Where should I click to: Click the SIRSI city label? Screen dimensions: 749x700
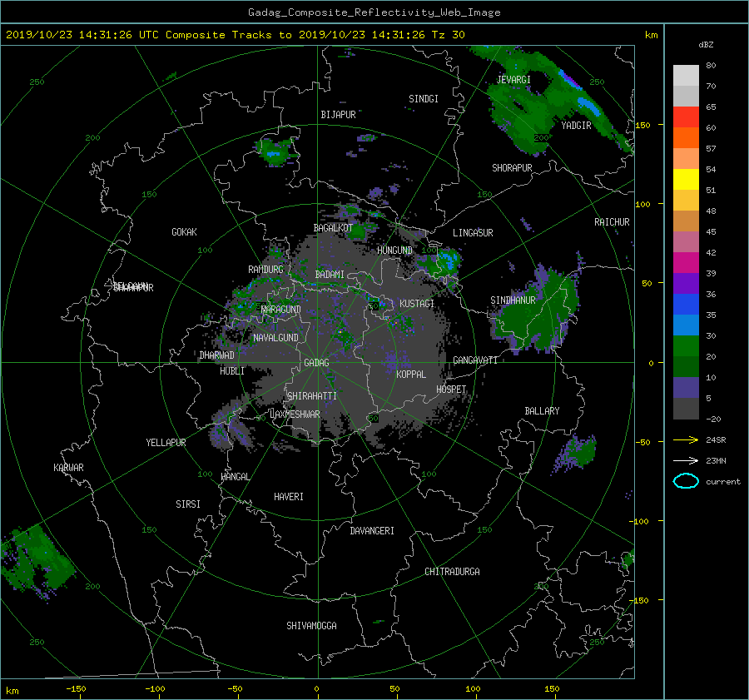pyautogui.click(x=188, y=504)
